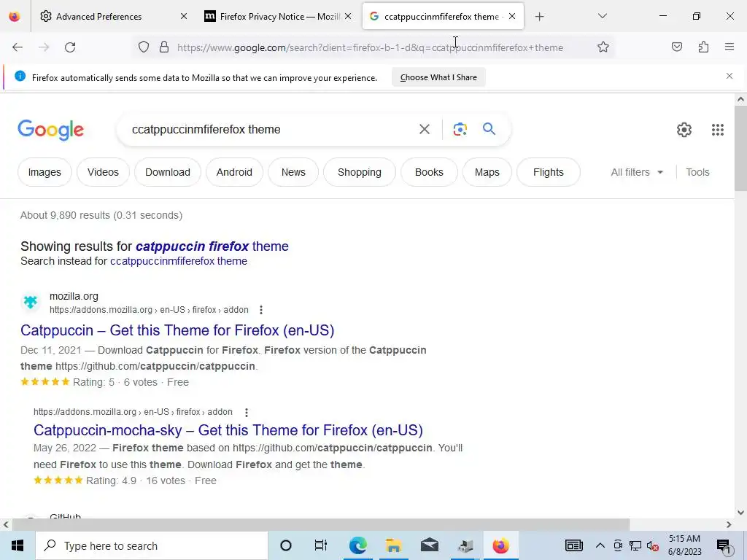Filter results by Books
The width and height of the screenshot is (747, 560).
click(429, 172)
